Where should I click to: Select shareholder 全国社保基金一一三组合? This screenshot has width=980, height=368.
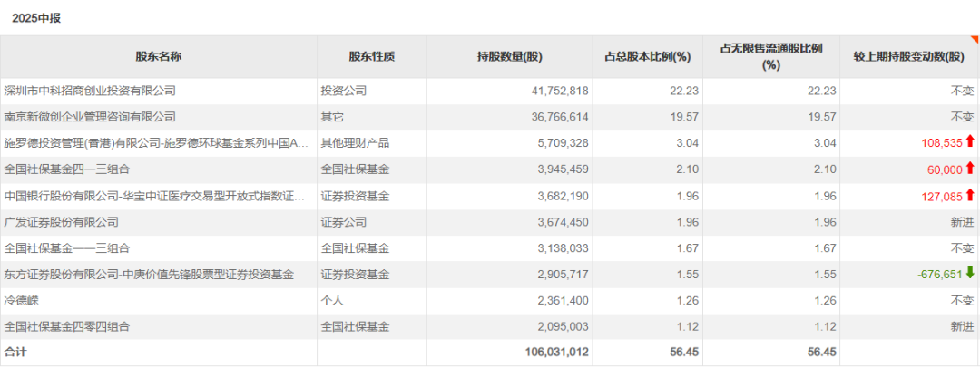click(x=67, y=248)
